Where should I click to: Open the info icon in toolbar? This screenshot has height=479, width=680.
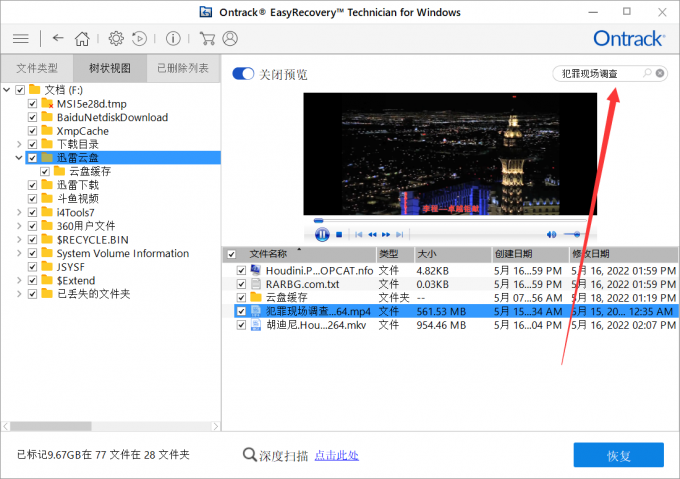pos(173,39)
